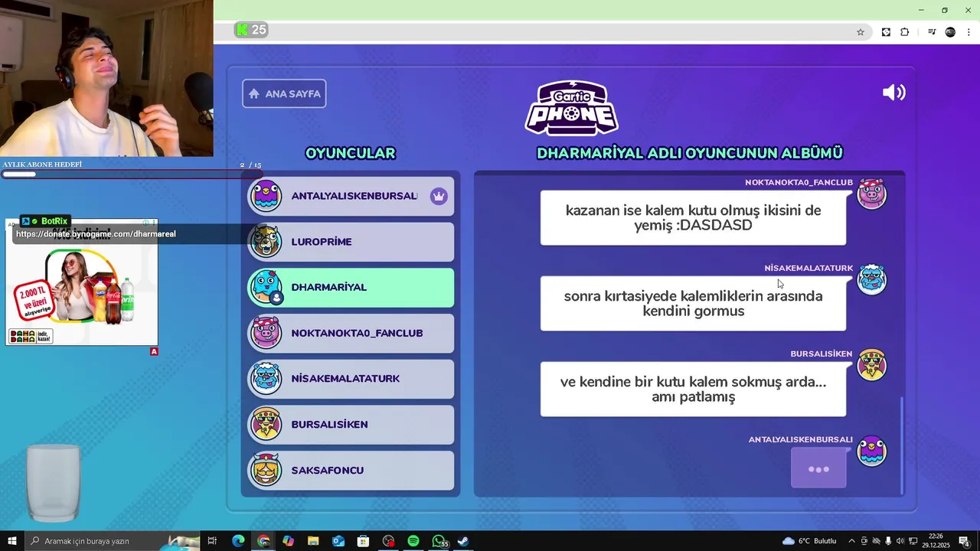Switch to Chrome in the taskbar
980x551 pixels.
tap(263, 541)
